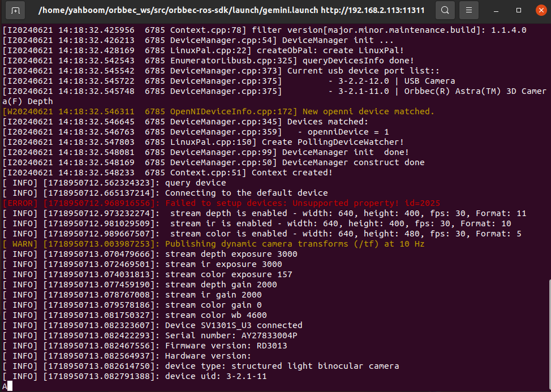Close the terminal window

[541, 11]
